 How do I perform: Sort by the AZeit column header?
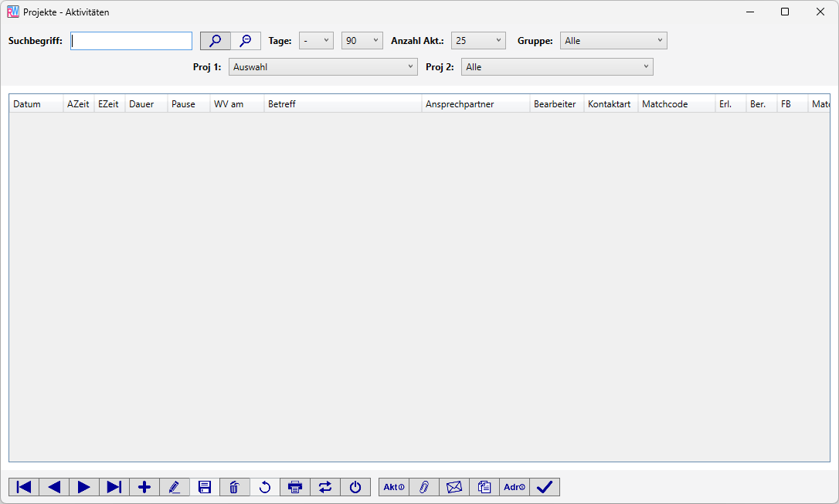coord(78,104)
